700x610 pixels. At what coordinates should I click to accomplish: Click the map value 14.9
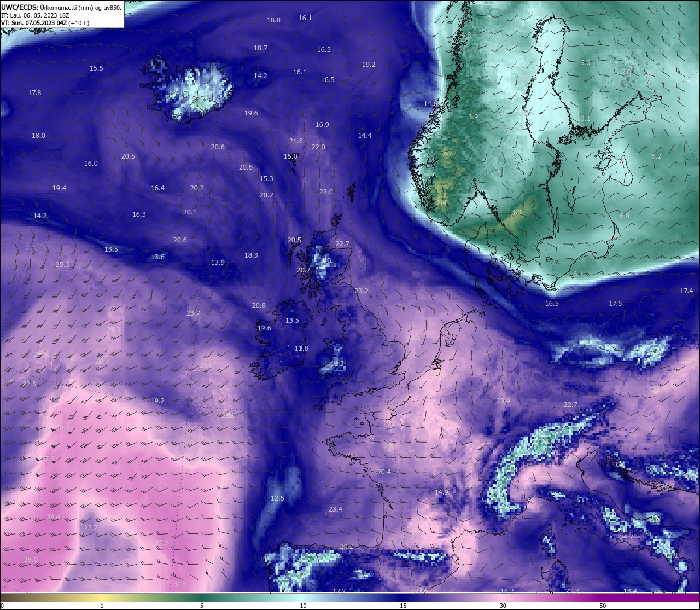(x=441, y=492)
